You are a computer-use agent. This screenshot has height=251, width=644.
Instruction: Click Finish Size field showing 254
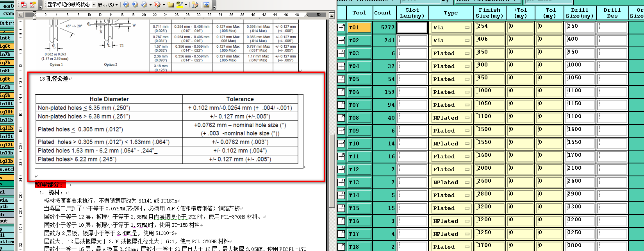490,27
